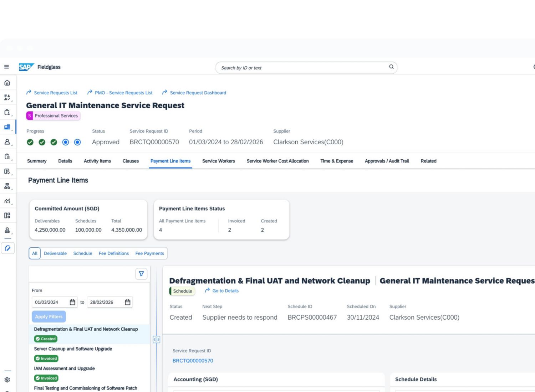Open the hamburger navigation menu
The image size is (535, 392).
6,67
